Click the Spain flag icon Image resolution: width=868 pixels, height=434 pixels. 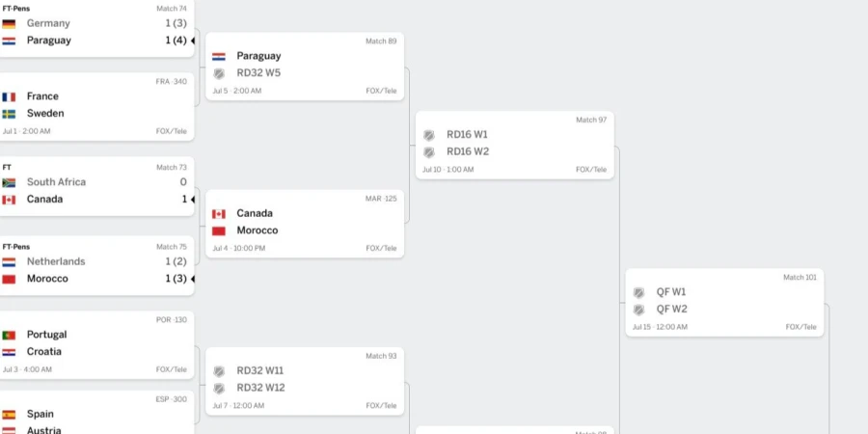tap(9, 415)
